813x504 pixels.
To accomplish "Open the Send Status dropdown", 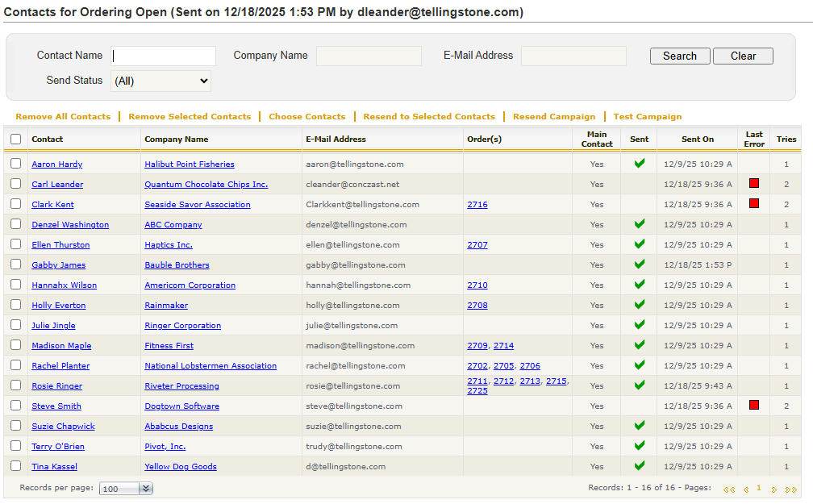I will [161, 81].
